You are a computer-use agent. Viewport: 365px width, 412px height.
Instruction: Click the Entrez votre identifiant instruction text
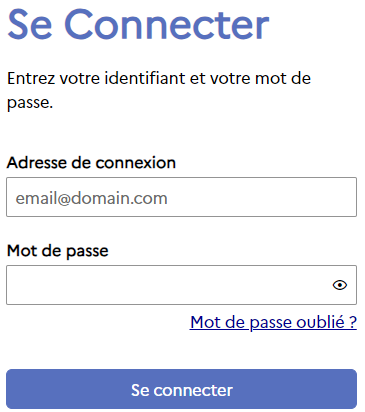click(x=159, y=90)
